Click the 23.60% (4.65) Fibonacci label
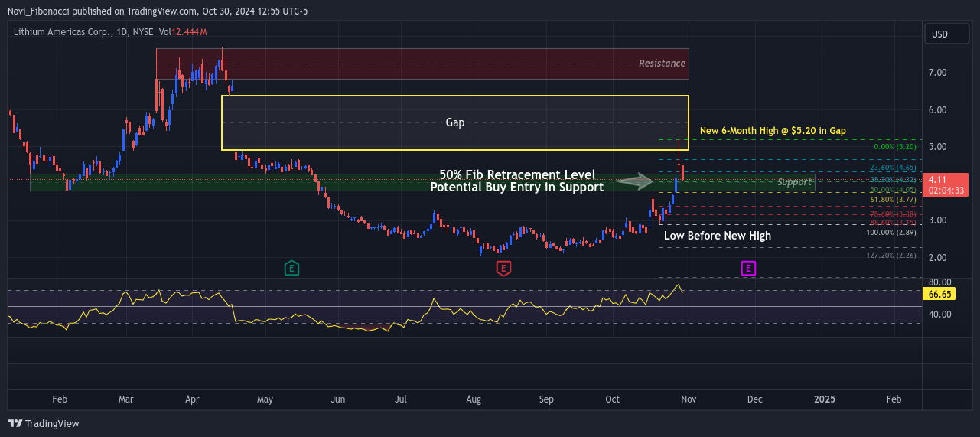Viewport: 980px width, 437px height. point(893,167)
